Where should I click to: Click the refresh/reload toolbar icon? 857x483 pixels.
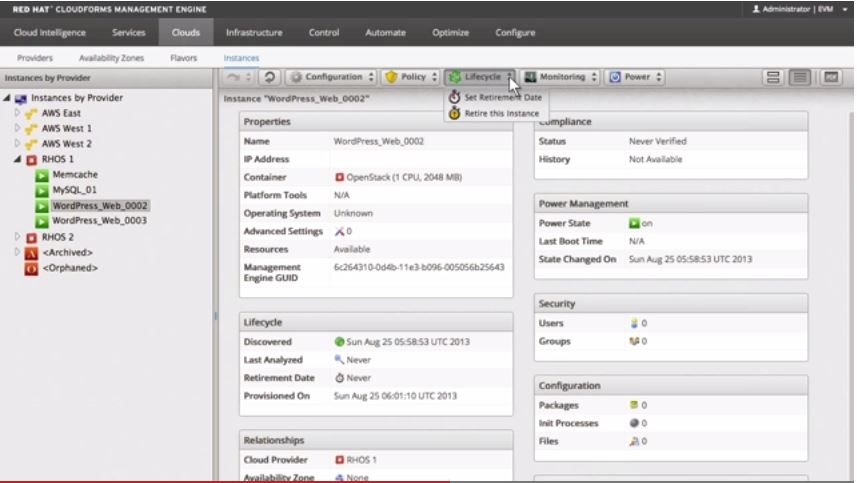[269, 77]
